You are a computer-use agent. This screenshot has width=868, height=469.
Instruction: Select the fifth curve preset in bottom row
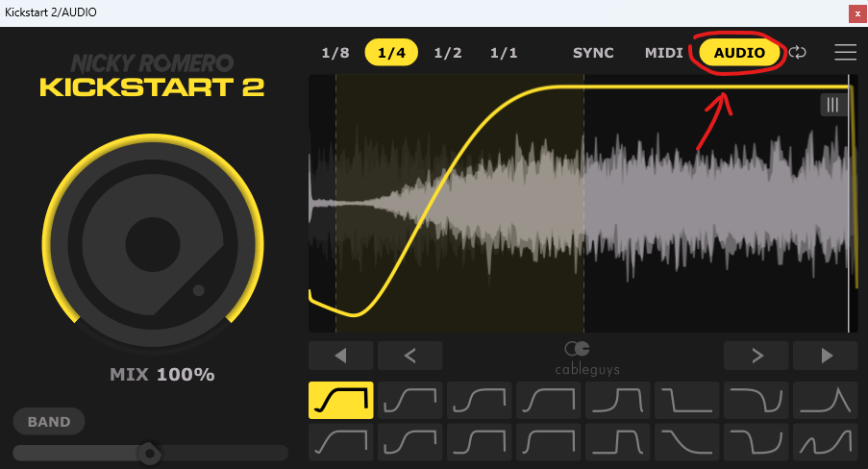[617, 442]
